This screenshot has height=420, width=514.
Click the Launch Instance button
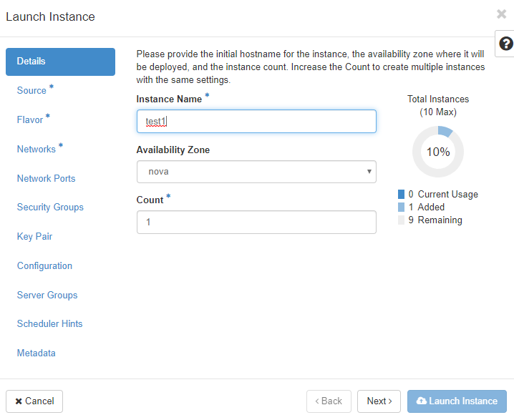(457, 401)
